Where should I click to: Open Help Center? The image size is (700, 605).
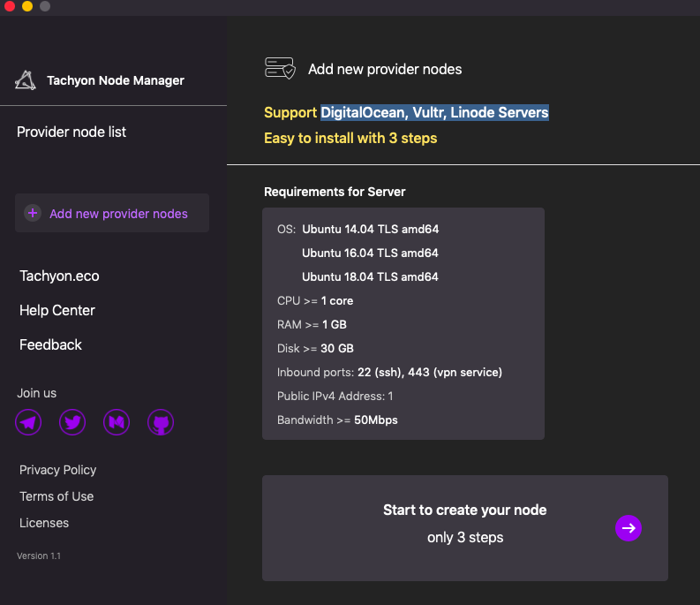point(57,311)
